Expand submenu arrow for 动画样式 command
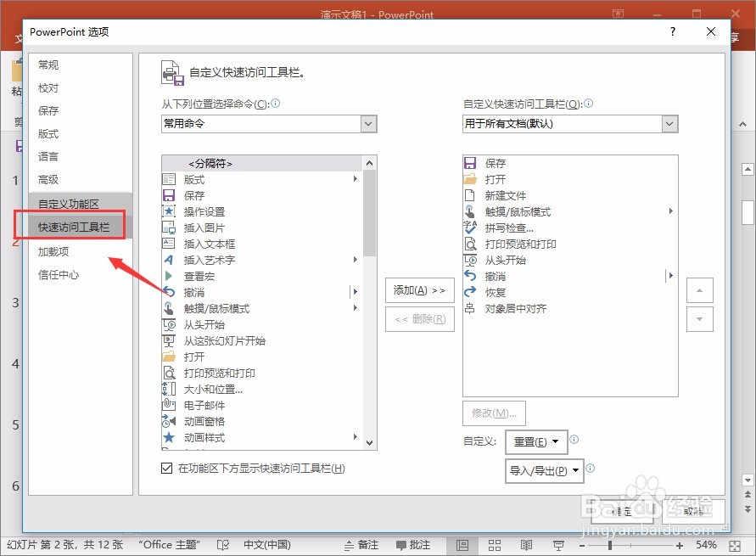This screenshot has height=556, width=756. click(x=355, y=437)
